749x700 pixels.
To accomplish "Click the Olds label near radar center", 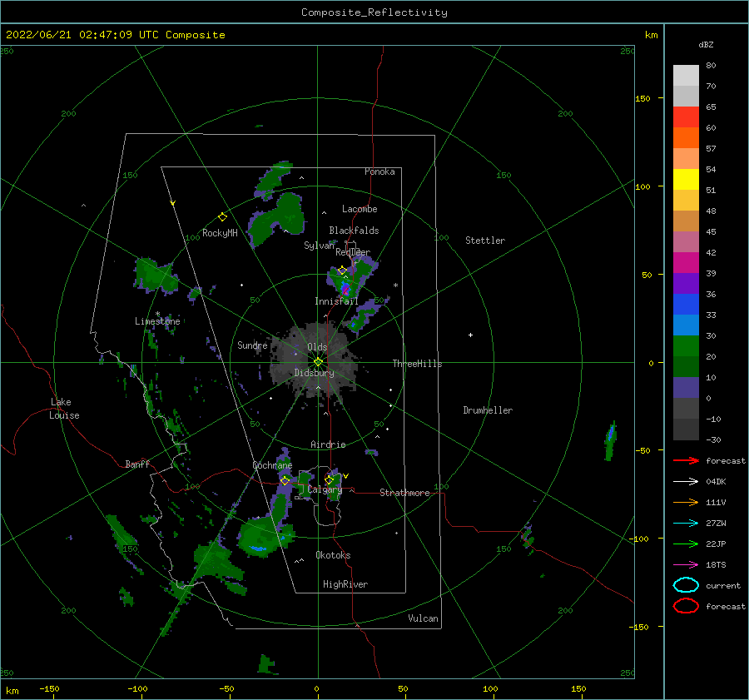I will [317, 347].
